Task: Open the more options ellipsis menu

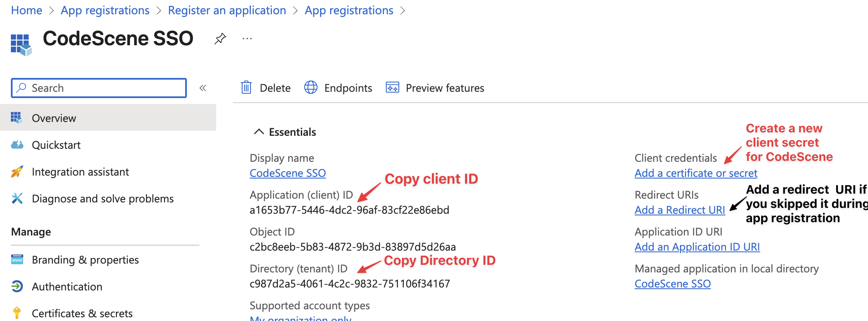Action: pos(247,39)
